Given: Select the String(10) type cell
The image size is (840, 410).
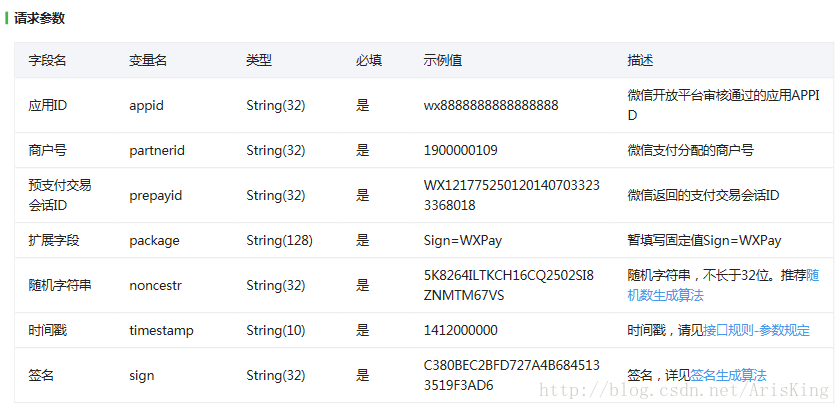Looking at the screenshot, I should click(275, 330).
